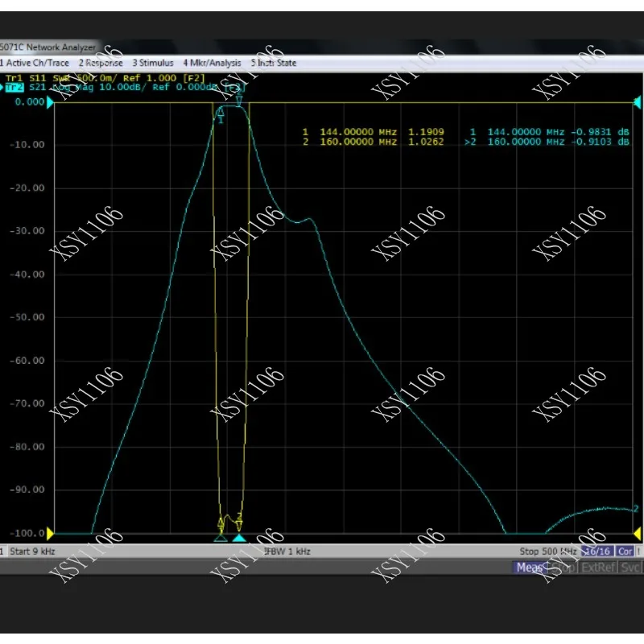
Task: Click the Stop 500 MHz field
Action: (x=548, y=551)
